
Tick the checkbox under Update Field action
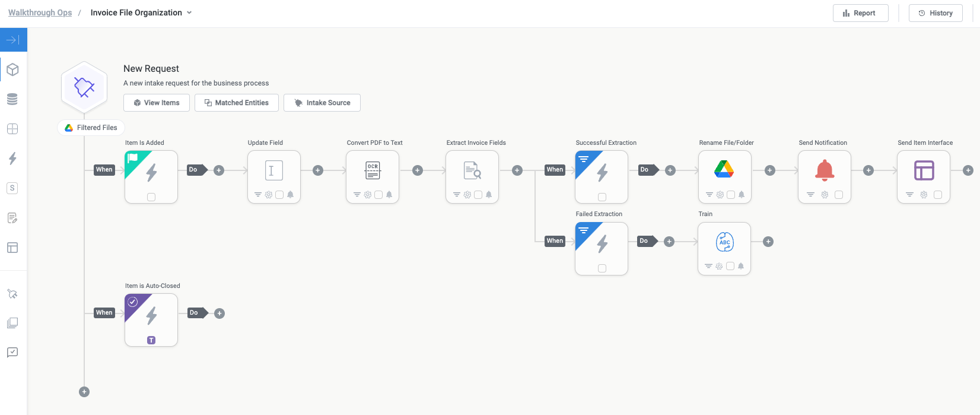(x=279, y=195)
